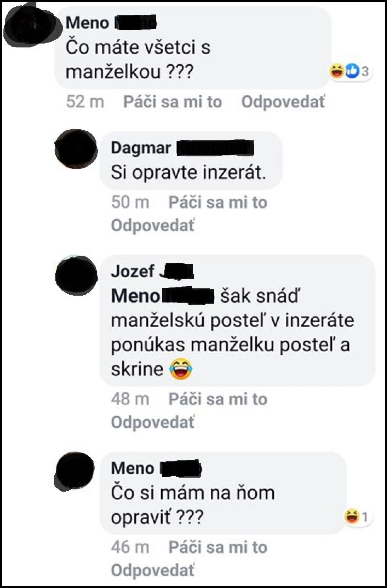387x588 pixels.
Task: Reply to Jozef's comment about manželskú posteľ
Action: pos(153,422)
